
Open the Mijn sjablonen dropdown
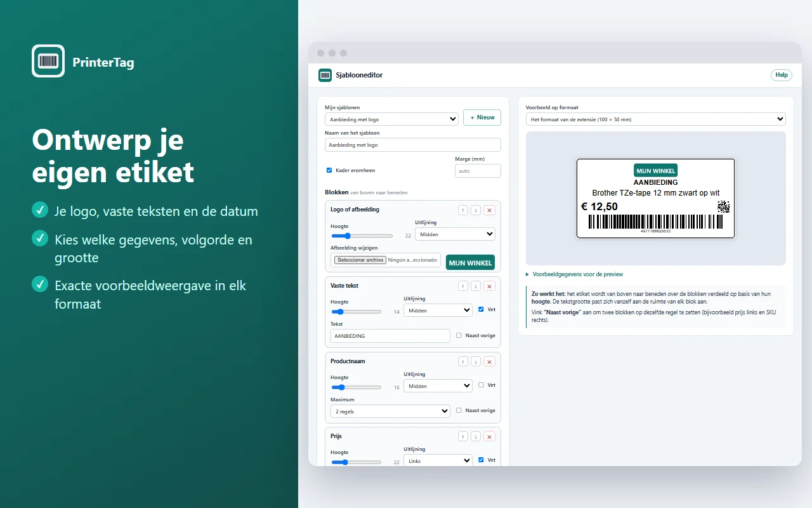(x=391, y=119)
